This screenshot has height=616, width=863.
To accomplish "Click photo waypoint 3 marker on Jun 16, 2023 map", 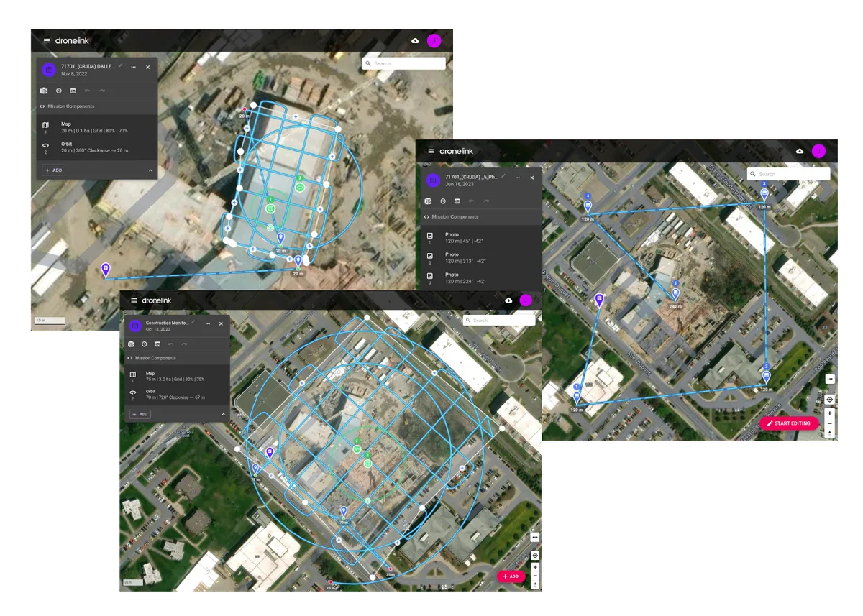I will (x=764, y=193).
